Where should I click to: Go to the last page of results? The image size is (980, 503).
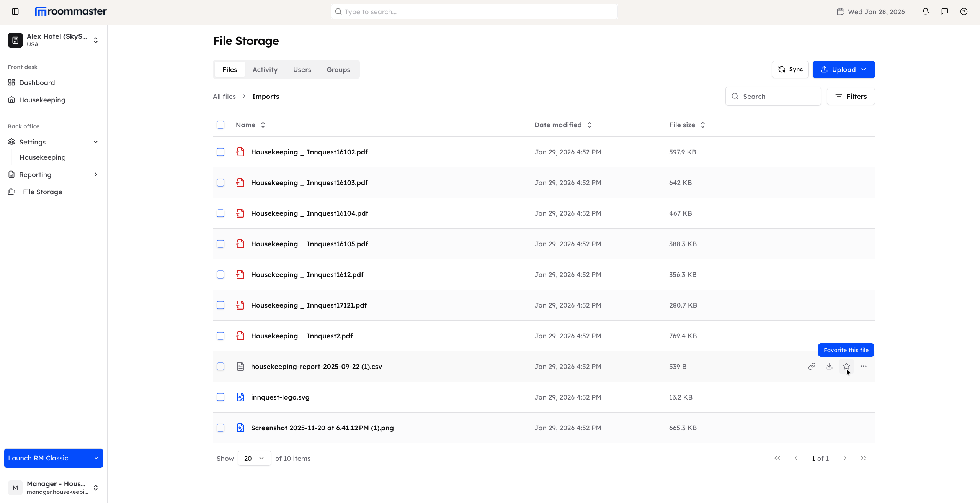pos(863,458)
